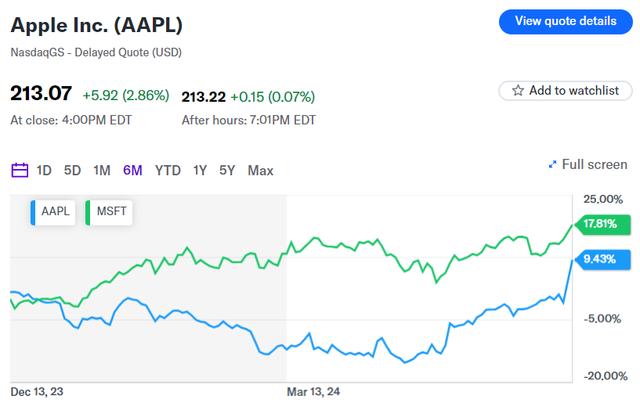Click the green 17.81% MSFT value tag
640x403 pixels.
point(600,224)
